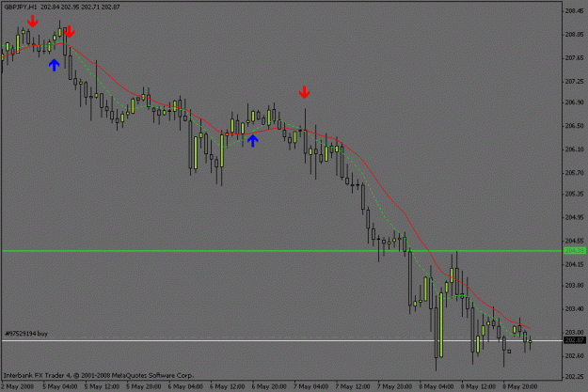The width and height of the screenshot is (588, 392).
Task: Click price axis label 203.40
Action: pyautogui.click(x=575, y=308)
